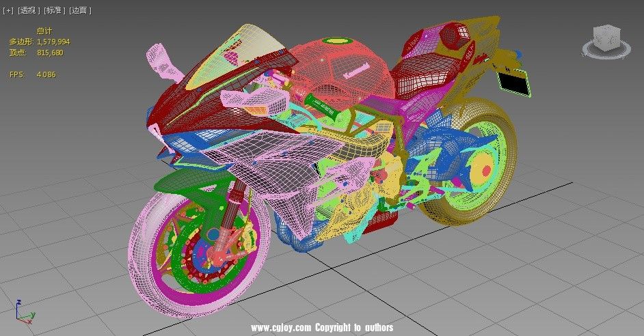This screenshot has height=336, width=644.
Task: Select the FPS value 4.086
Action: pos(46,74)
